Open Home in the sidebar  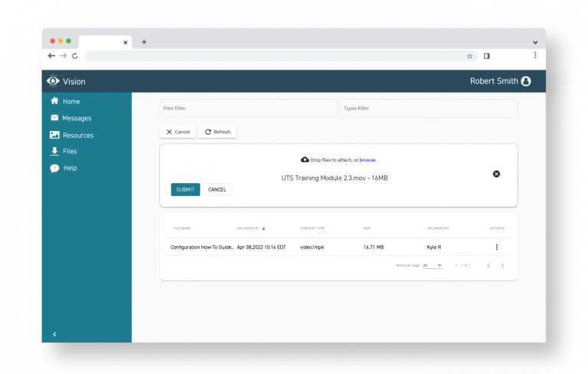(65, 101)
